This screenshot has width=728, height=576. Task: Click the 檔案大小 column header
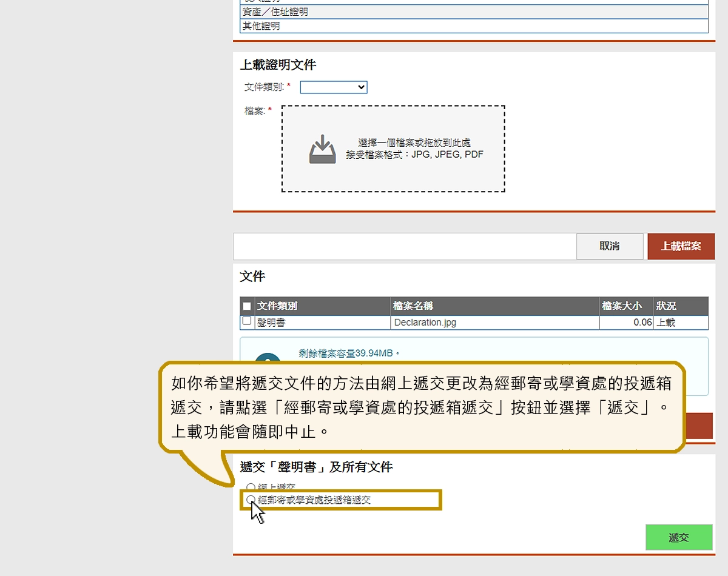(x=621, y=306)
